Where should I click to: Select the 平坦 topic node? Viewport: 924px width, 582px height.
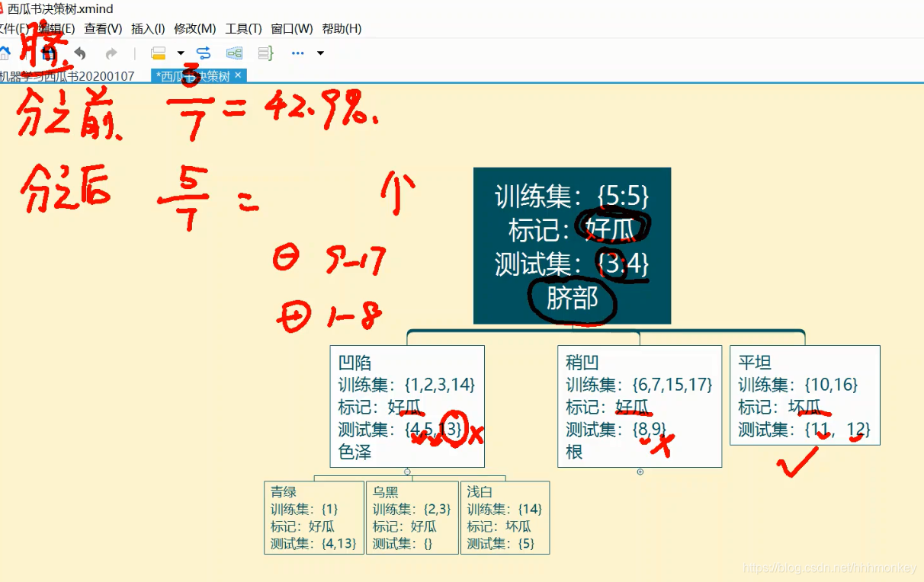point(804,395)
